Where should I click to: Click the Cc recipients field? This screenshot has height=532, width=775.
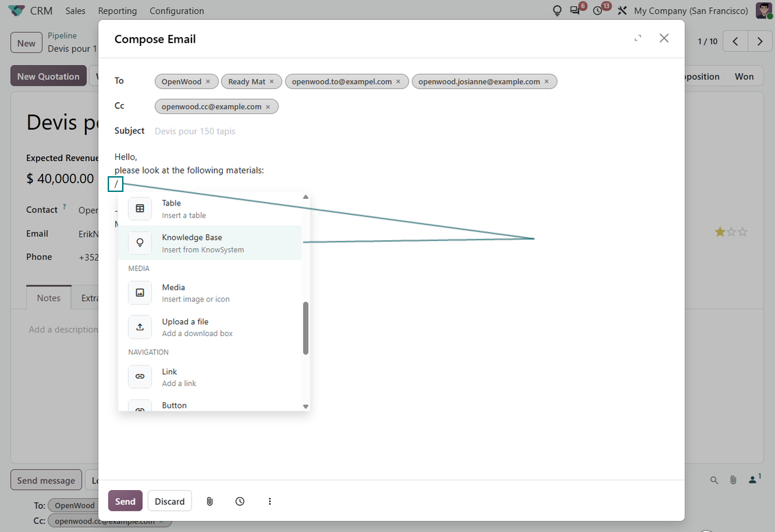tap(410, 106)
